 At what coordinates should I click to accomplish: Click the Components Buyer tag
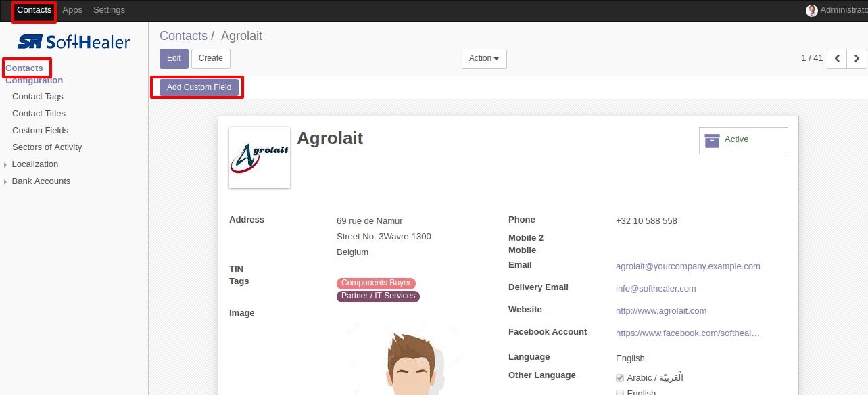click(x=376, y=283)
